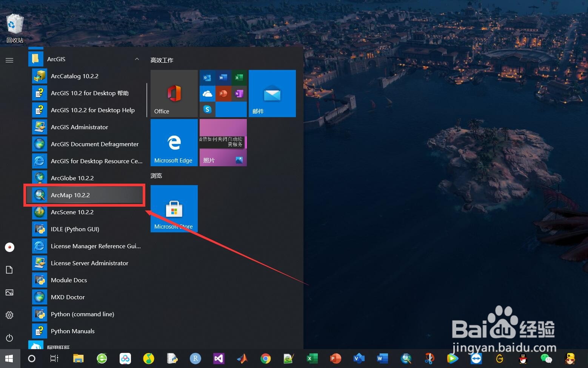Open OneNote in the Office apps tile

[239, 93]
